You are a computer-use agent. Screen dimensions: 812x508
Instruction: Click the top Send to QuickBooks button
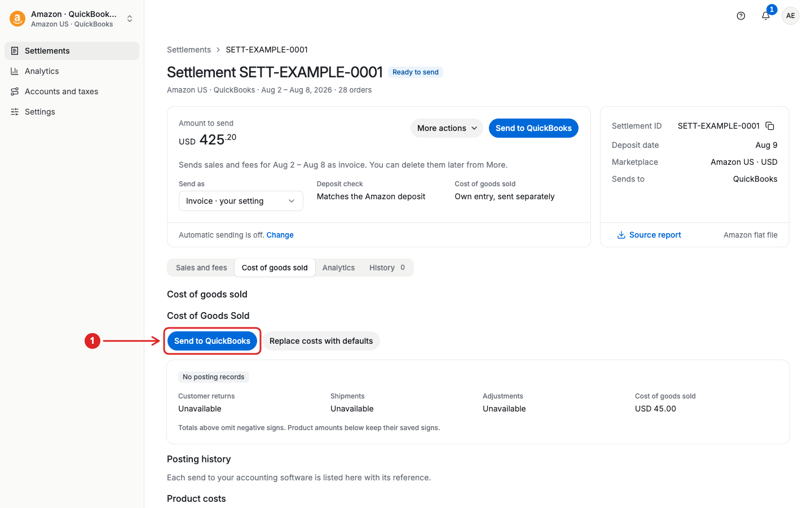(x=533, y=128)
